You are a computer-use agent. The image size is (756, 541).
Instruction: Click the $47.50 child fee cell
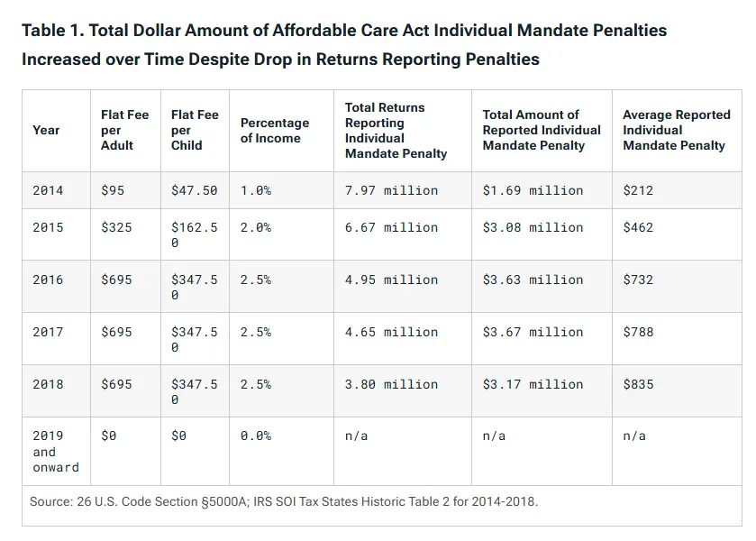tap(194, 190)
